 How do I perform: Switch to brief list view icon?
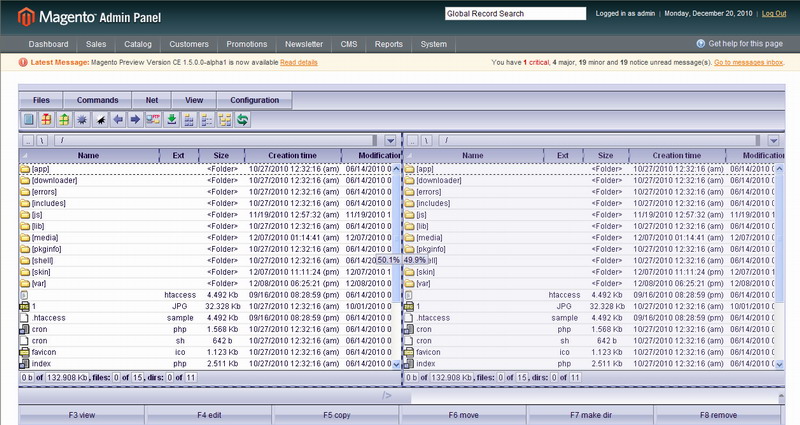[x=189, y=120]
